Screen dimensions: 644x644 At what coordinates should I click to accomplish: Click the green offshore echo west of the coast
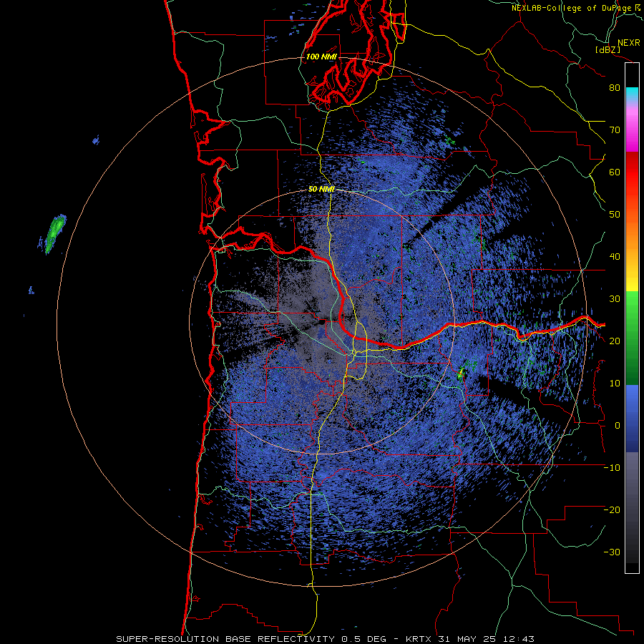[55, 233]
